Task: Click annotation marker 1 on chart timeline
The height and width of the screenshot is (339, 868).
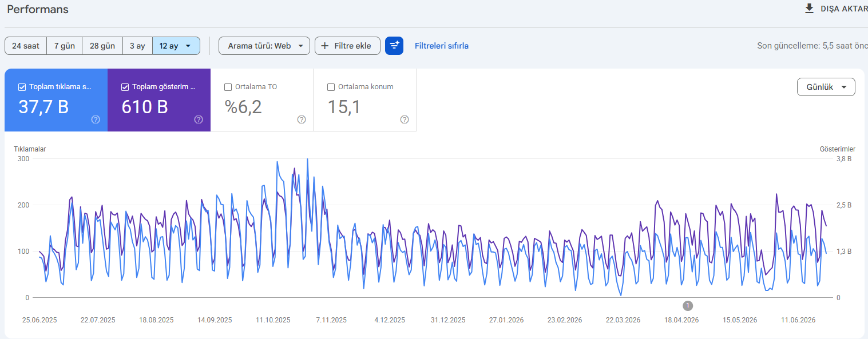Action: click(x=688, y=305)
